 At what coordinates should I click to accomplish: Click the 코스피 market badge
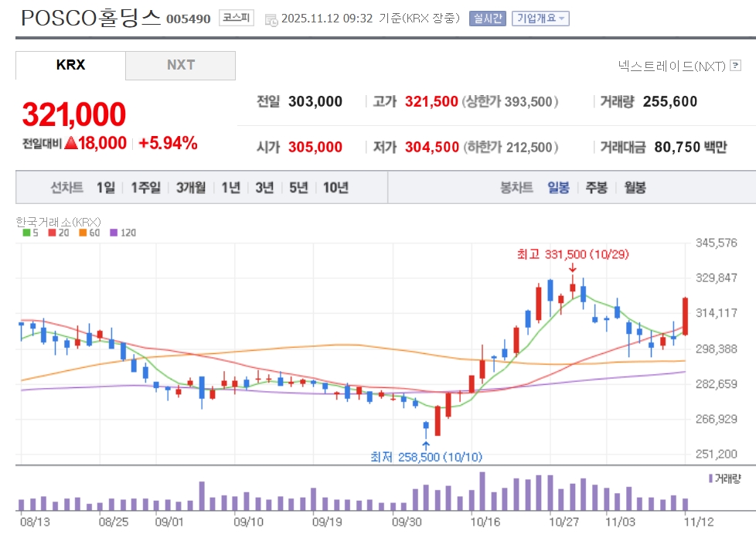(x=237, y=18)
